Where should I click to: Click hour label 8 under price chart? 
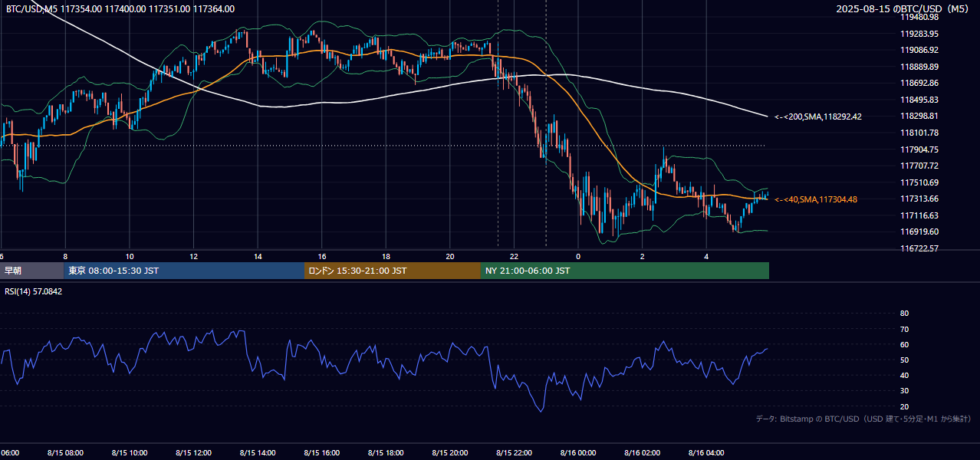65,257
